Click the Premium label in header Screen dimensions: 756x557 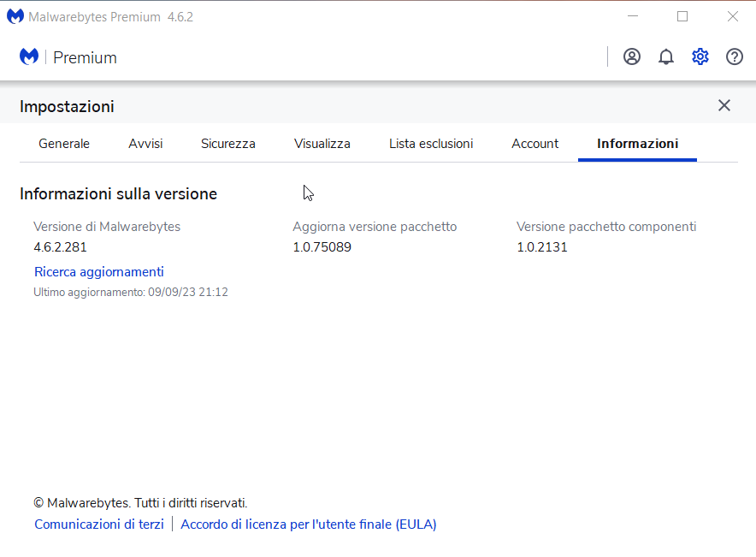pyautogui.click(x=85, y=58)
